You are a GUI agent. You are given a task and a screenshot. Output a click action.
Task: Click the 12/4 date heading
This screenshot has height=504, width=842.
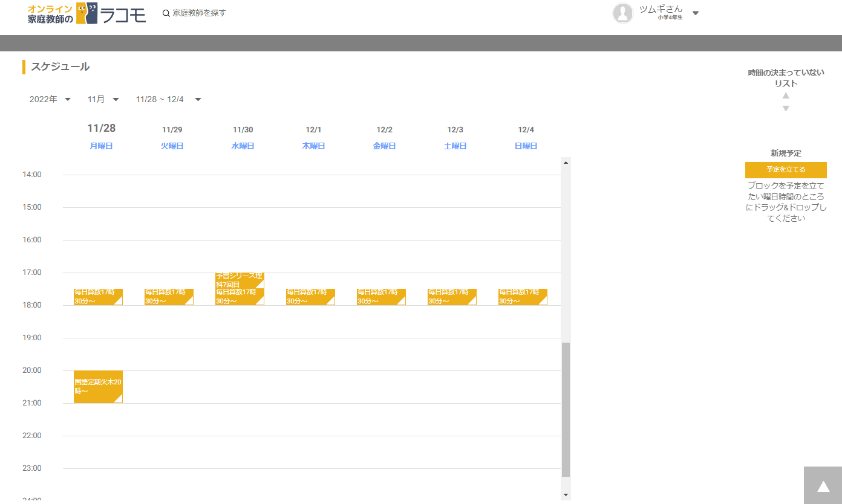click(526, 130)
